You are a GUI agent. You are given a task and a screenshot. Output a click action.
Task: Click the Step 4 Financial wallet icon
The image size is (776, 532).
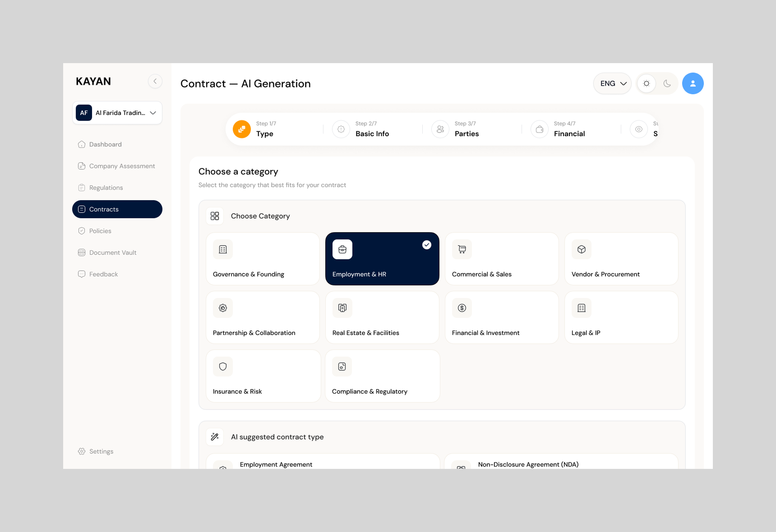pyautogui.click(x=540, y=129)
